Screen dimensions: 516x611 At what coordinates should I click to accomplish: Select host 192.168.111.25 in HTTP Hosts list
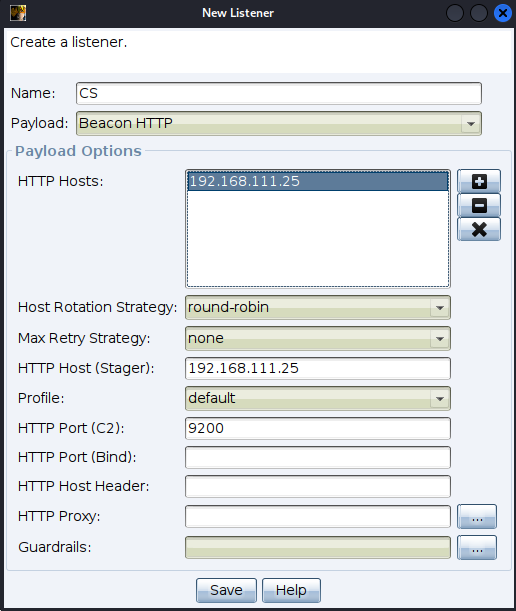(x=318, y=181)
